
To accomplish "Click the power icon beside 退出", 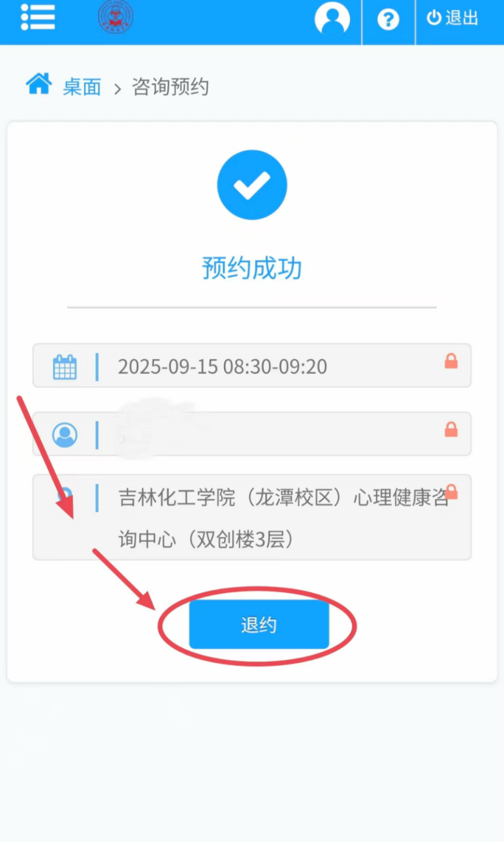I will (x=434, y=18).
